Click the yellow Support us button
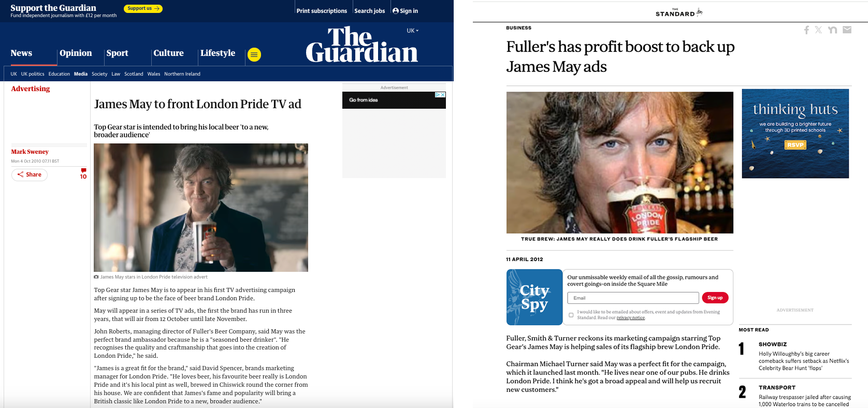This screenshot has height=408, width=868. click(143, 8)
